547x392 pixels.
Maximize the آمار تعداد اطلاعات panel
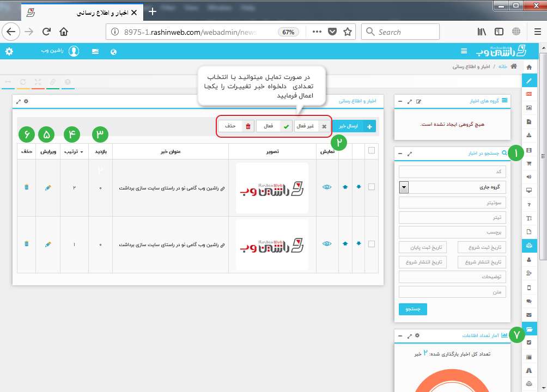410,335
